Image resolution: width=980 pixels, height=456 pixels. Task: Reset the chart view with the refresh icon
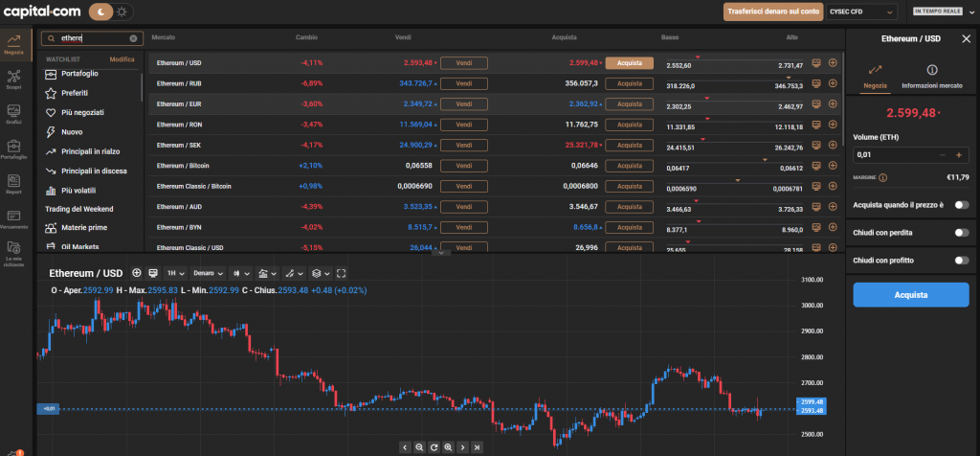tap(434, 447)
